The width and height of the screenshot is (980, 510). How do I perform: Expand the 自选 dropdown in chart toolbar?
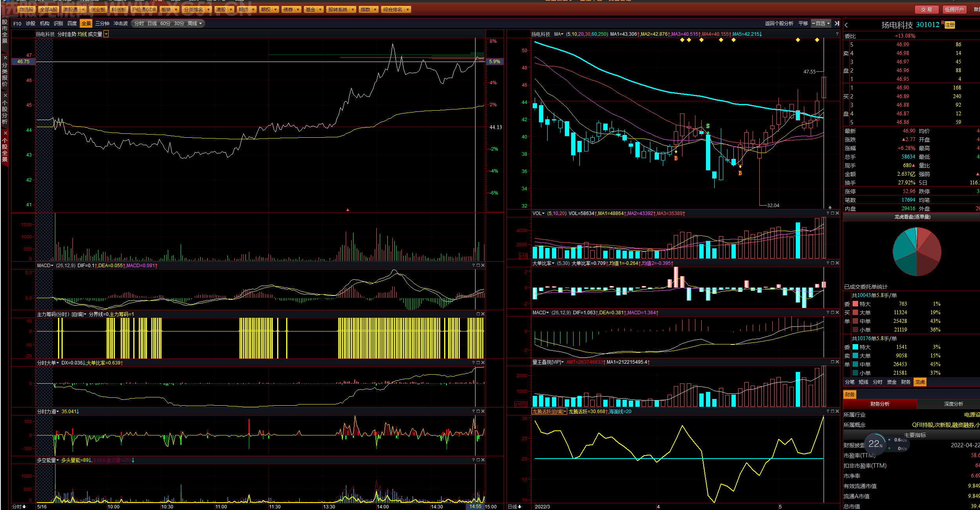[x=822, y=24]
